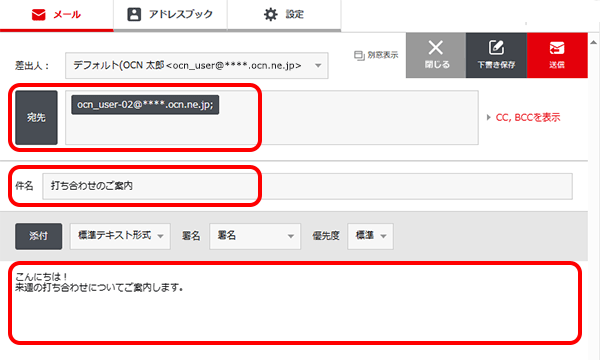The image size is (600, 360).
Task: Save draft with 下書き保存 button
Action: click(496, 55)
